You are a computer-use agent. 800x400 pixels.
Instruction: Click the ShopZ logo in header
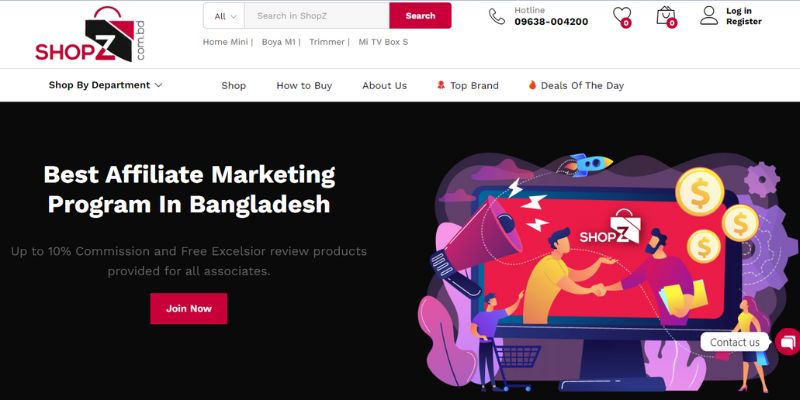90,34
